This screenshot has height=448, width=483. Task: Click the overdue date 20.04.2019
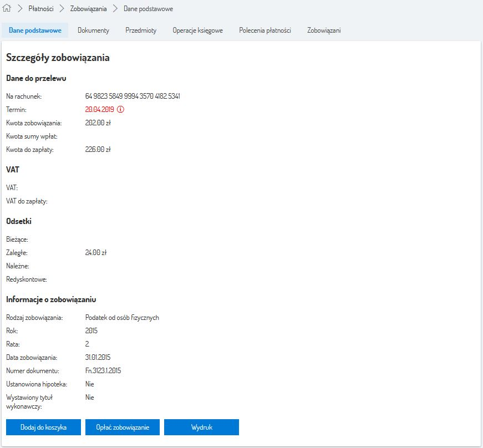[x=99, y=110]
